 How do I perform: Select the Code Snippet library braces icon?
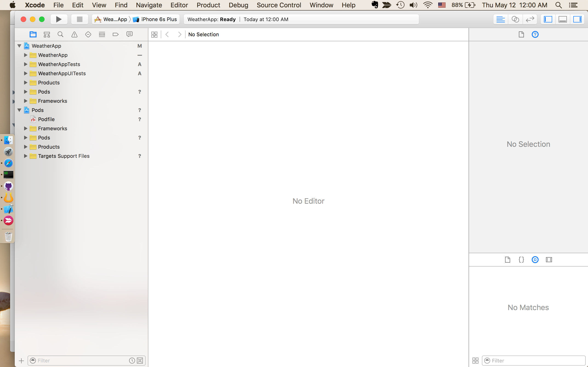521,260
